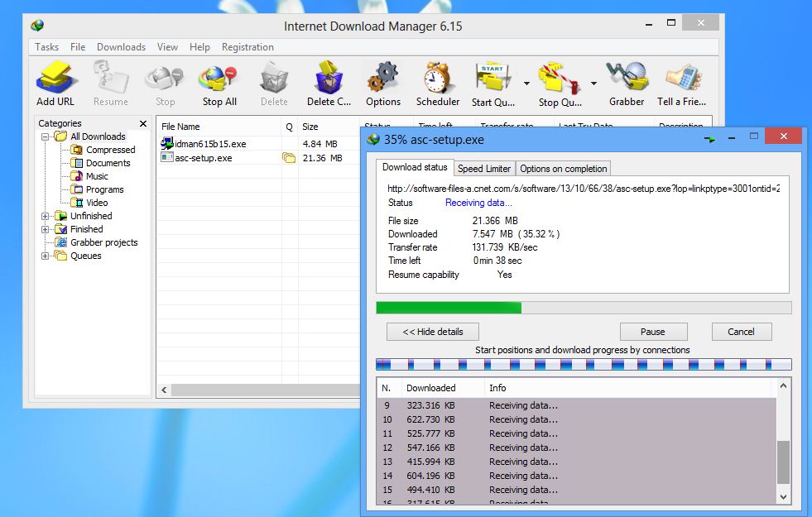Open the View menu
The width and height of the screenshot is (812, 517).
(x=167, y=46)
